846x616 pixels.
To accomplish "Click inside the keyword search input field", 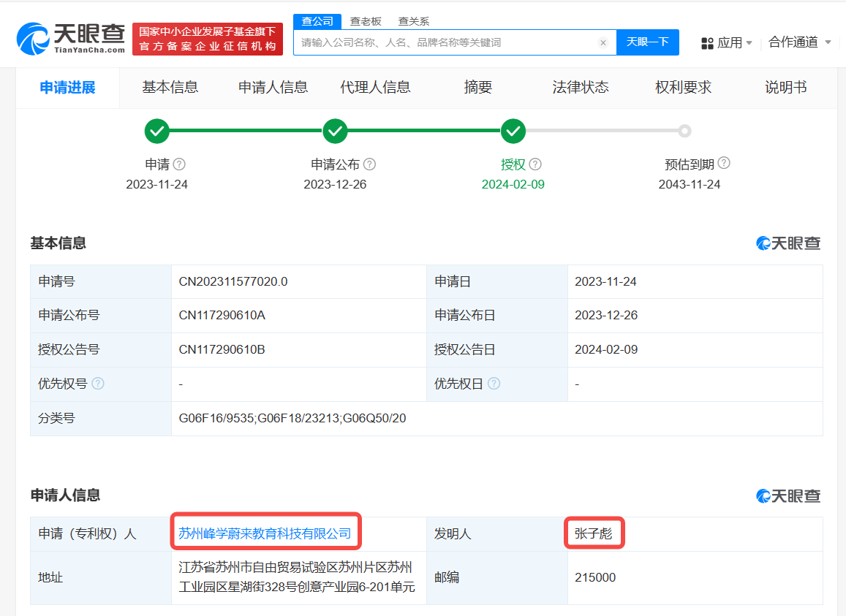I will tap(439, 42).
